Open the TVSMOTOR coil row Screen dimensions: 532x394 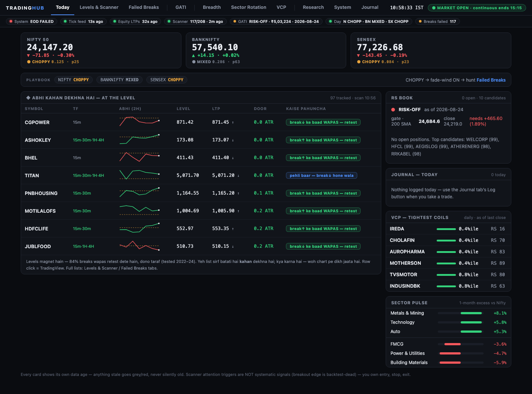coord(448,275)
